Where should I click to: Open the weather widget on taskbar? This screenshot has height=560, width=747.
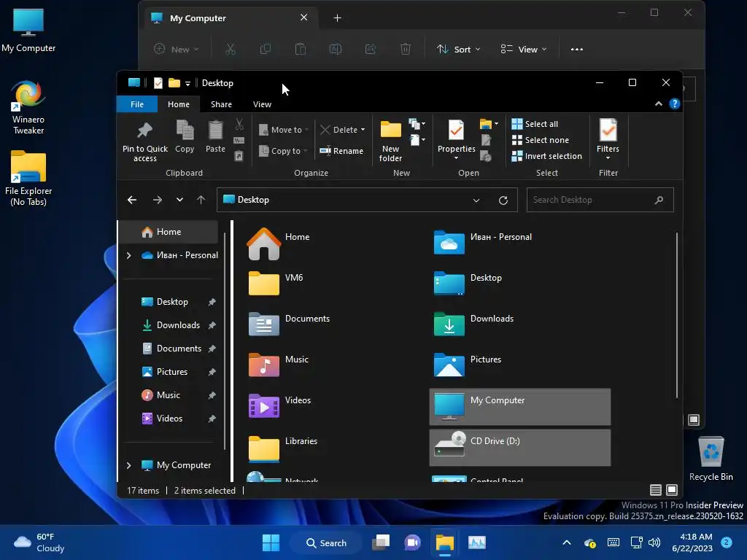39,542
